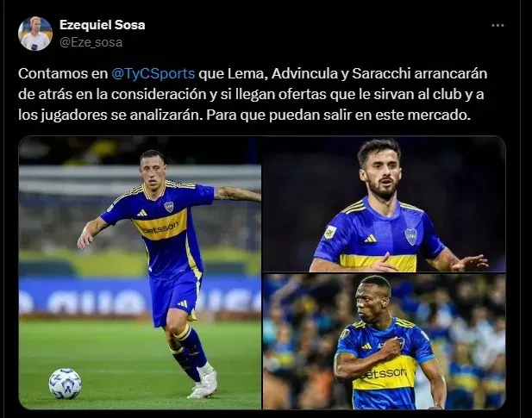Image resolution: width=532 pixels, height=418 pixels.
Task: Click Ezequiel Sosa's profile avatar
Action: pos(35,34)
